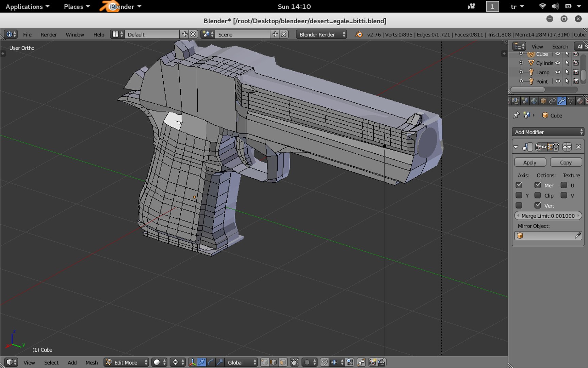Toggle 3D manipulator widget in viewport header
This screenshot has width=588, height=368.
[x=192, y=362]
